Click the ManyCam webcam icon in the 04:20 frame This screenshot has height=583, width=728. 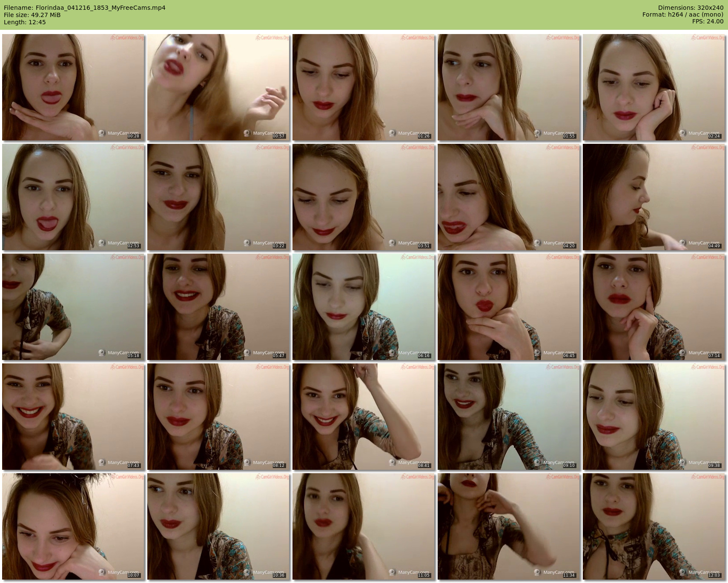[537, 243]
